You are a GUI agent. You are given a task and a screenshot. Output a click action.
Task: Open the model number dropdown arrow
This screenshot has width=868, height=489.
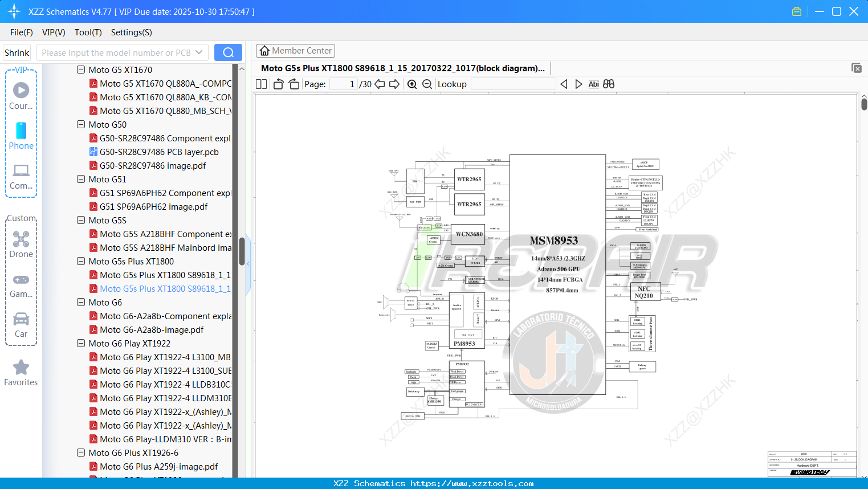click(x=199, y=52)
